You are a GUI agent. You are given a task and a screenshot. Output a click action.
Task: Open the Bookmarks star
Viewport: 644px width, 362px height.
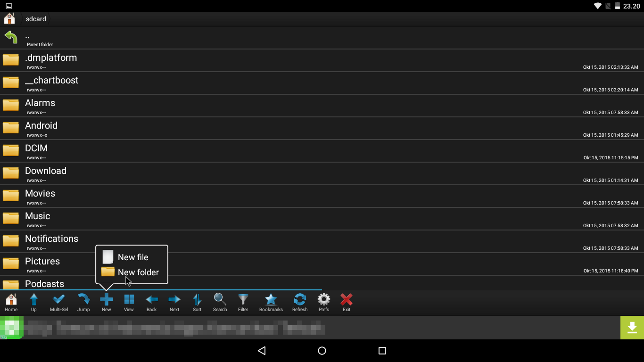pos(271,302)
